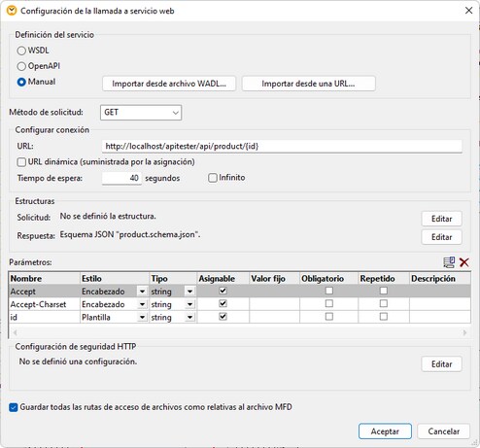480x448 pixels.
Task: Expand Estilo dropdown for Accept-Charset row
Action: (142, 304)
